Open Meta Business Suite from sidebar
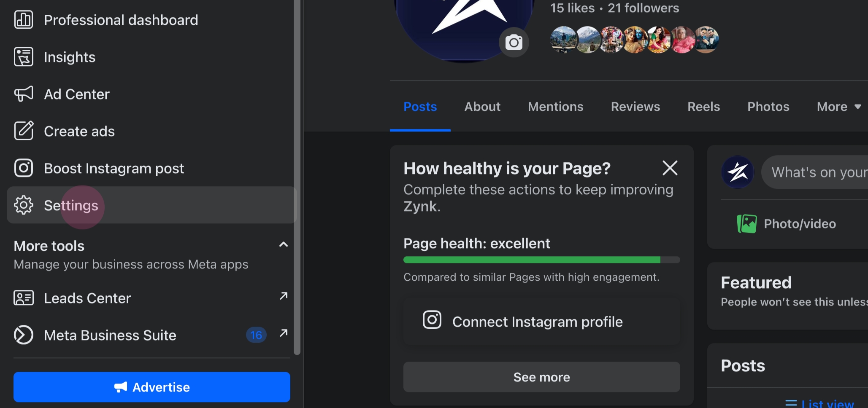Screen dimensions: 868x408 click(110, 335)
